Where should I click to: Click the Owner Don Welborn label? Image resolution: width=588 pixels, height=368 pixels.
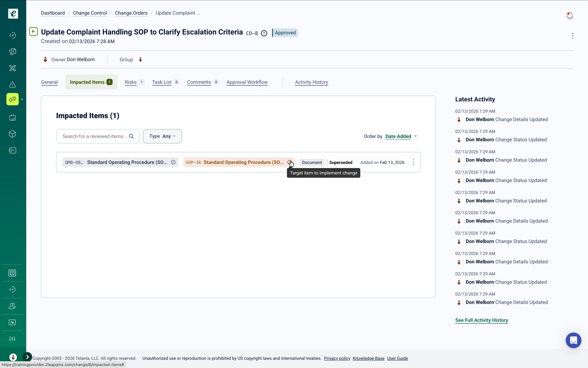[x=73, y=59]
